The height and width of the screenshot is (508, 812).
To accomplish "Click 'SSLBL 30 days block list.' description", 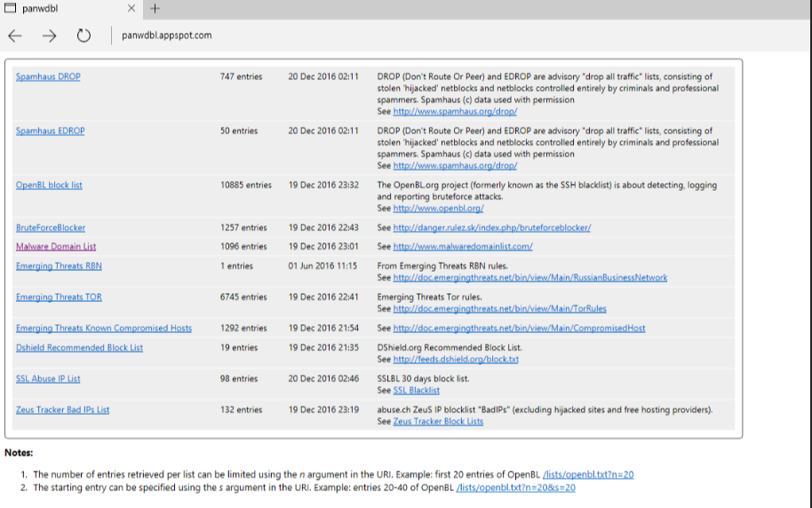I will tap(423, 378).
